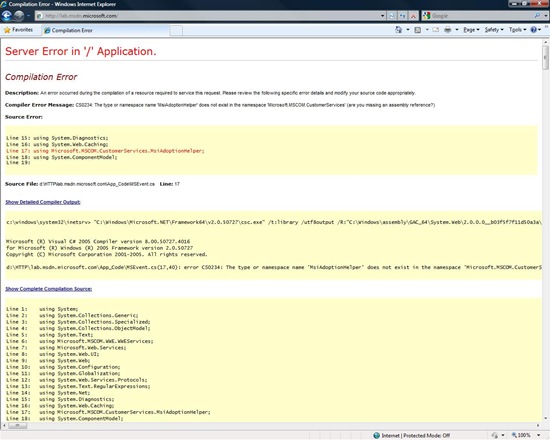Click 'Line 1: using System;' in compilation source
This screenshot has width=550, height=440.
click(42, 309)
